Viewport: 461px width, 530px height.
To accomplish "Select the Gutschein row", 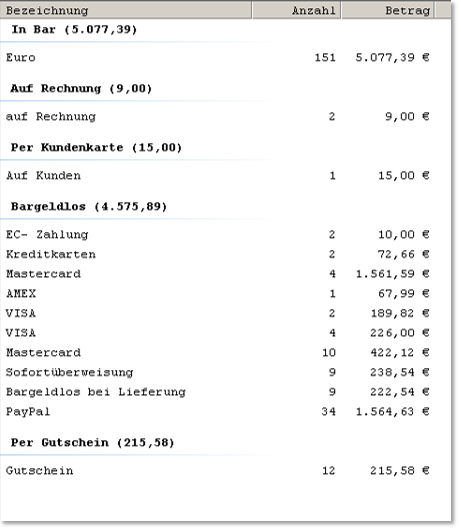I will click(225, 471).
